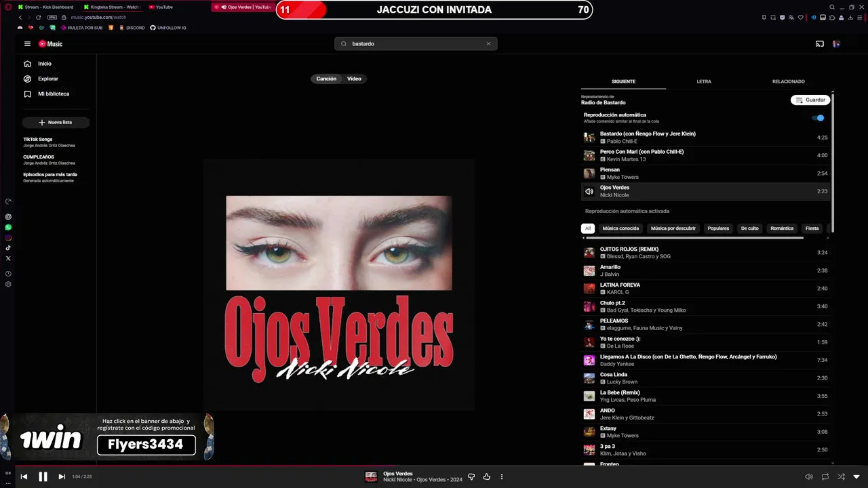The width and height of the screenshot is (868, 488).
Task: Filter by Fiesta chip
Action: click(x=812, y=228)
